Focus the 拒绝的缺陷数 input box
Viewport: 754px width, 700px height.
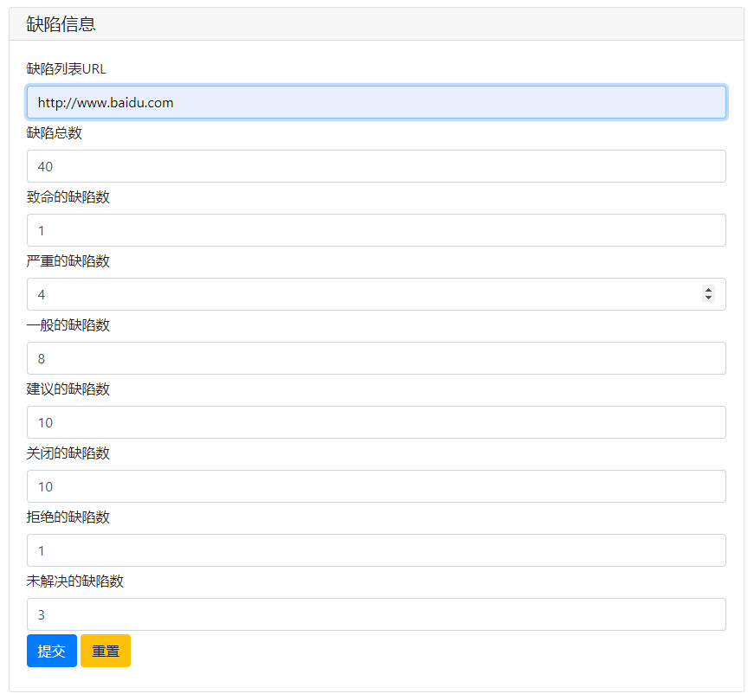[376, 550]
